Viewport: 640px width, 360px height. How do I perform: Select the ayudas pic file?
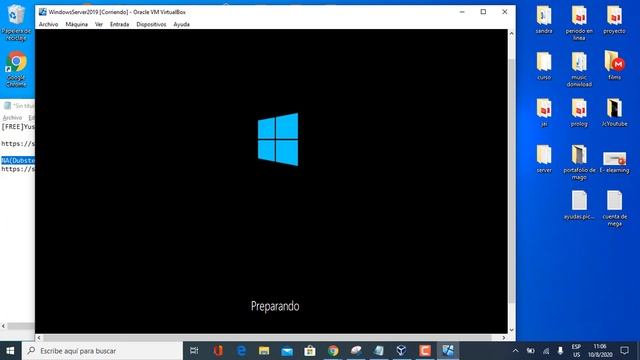pyautogui.click(x=579, y=205)
